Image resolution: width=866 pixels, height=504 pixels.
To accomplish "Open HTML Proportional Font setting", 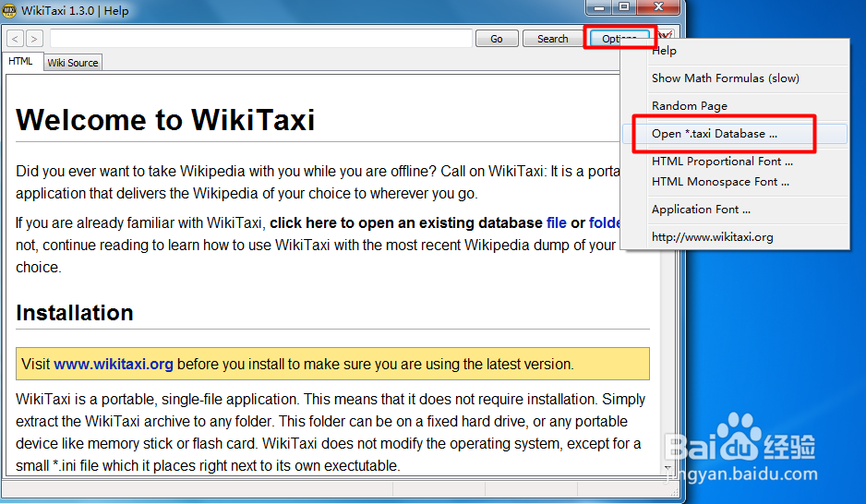I will pos(735,162).
